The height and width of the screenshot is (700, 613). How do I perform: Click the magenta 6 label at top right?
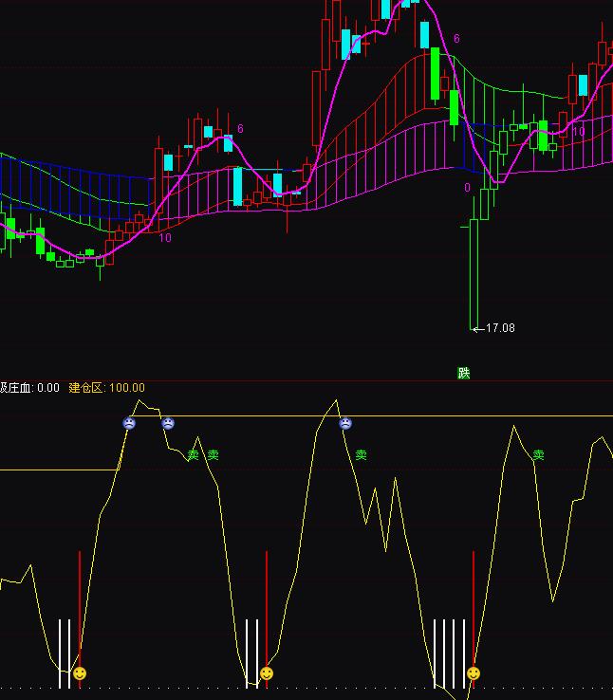click(x=456, y=39)
